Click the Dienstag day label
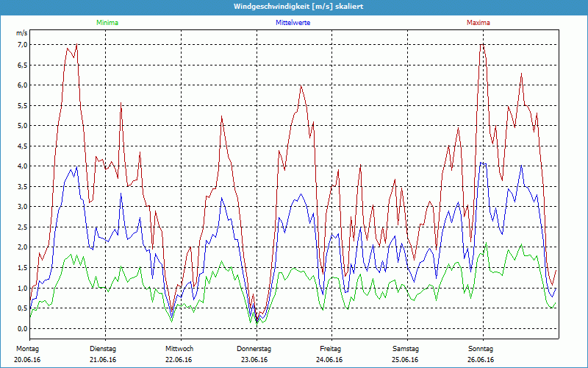The image size is (588, 368). click(x=103, y=349)
